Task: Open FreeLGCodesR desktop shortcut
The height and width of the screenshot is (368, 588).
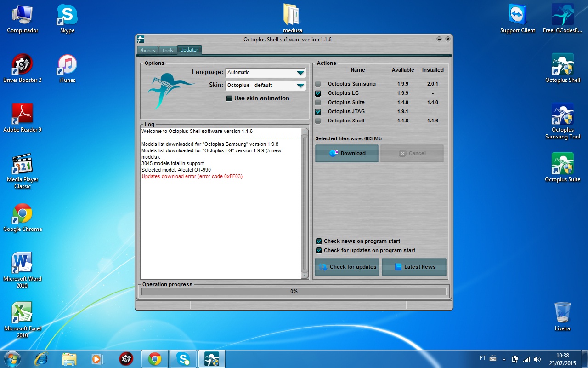Action: tap(562, 19)
